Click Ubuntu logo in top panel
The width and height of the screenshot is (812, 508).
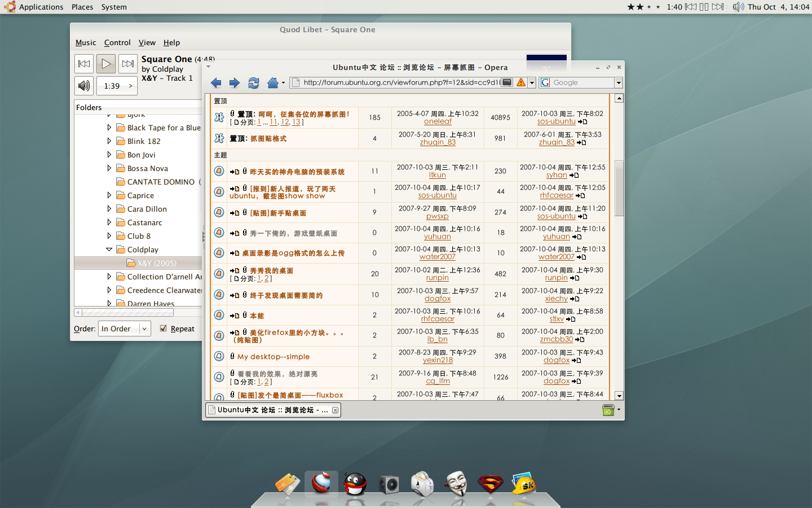point(10,7)
